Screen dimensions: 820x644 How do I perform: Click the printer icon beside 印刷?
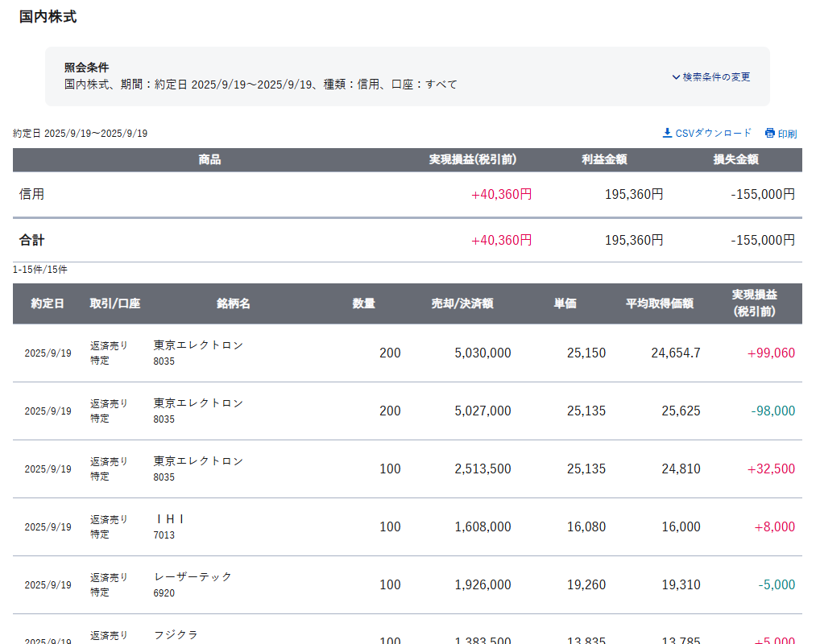pyautogui.click(x=770, y=134)
